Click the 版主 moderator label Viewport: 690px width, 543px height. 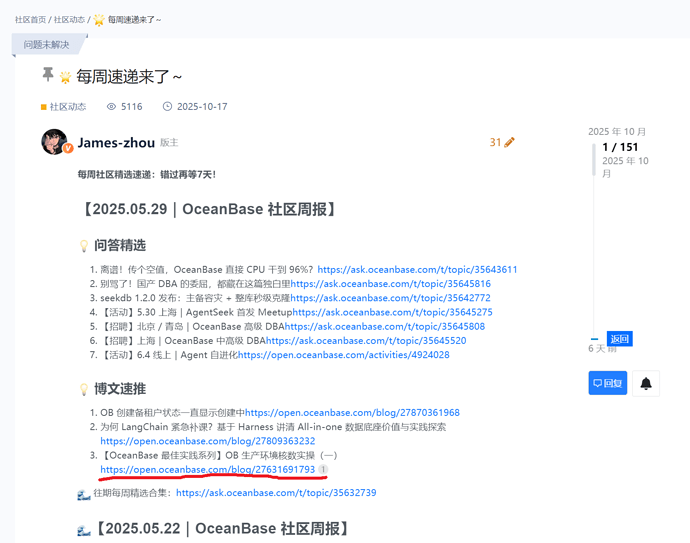pyautogui.click(x=169, y=143)
